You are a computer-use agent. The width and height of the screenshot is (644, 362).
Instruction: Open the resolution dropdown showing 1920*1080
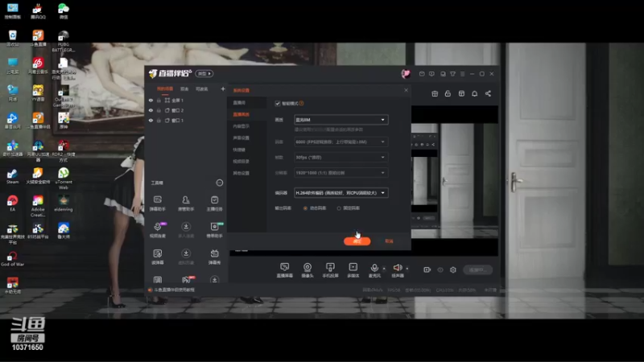pyautogui.click(x=341, y=173)
